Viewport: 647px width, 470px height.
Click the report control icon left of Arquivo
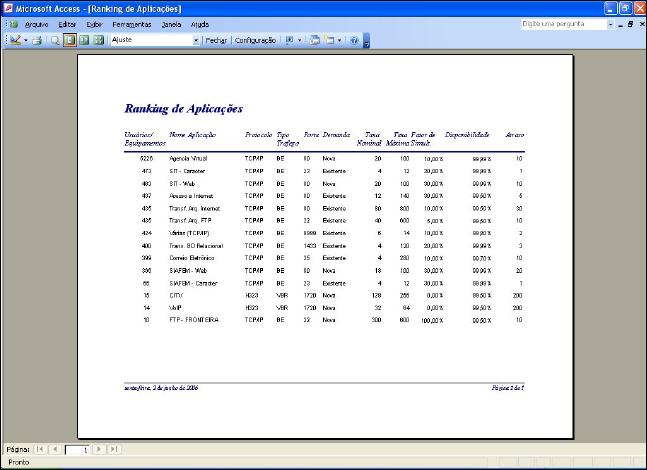coord(14,24)
